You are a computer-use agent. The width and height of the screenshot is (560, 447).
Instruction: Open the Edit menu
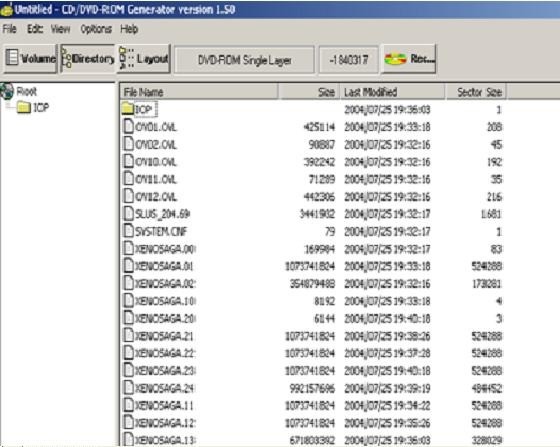coord(35,29)
